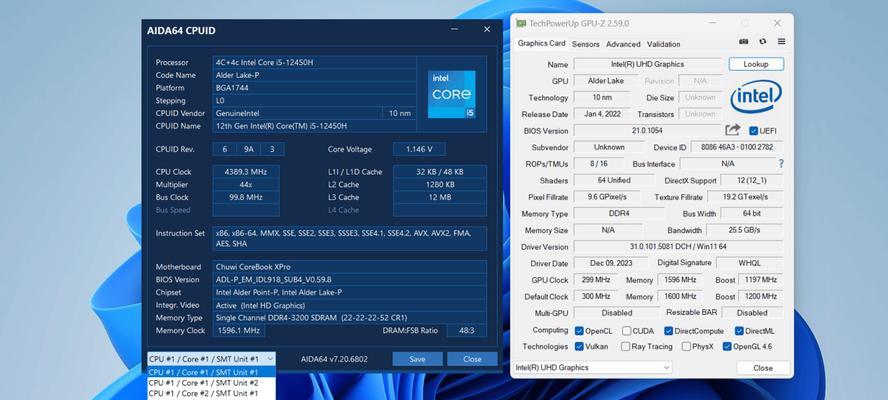Click the Close button in AIDA64 CPUID
888x400 pixels.
(x=472, y=359)
